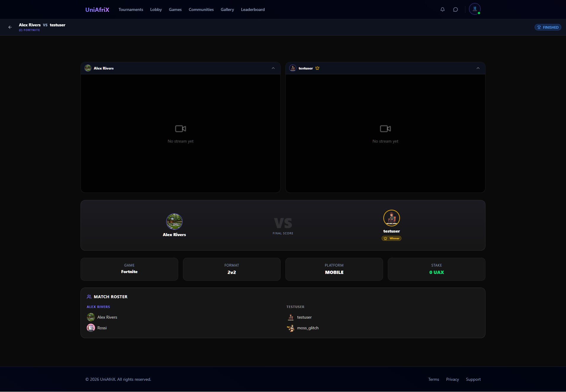Viewport: 566px width, 392px height.
Task: Click the MATCH ROSTER heading
Action: [110, 297]
